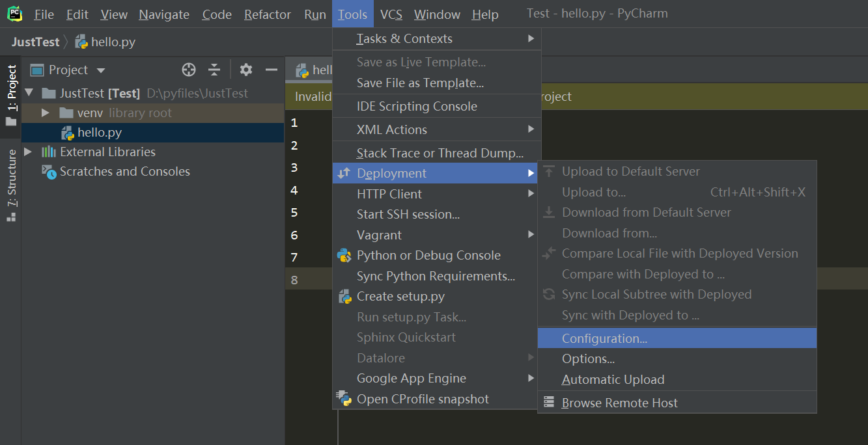The width and height of the screenshot is (868, 445).
Task: Click the server icon beside Browse Remote Host
Action: (x=549, y=403)
